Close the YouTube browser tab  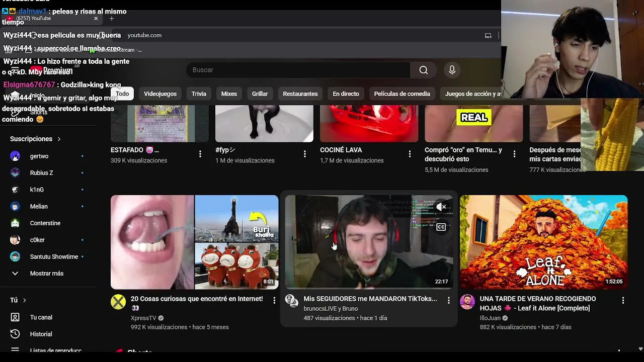(96, 19)
